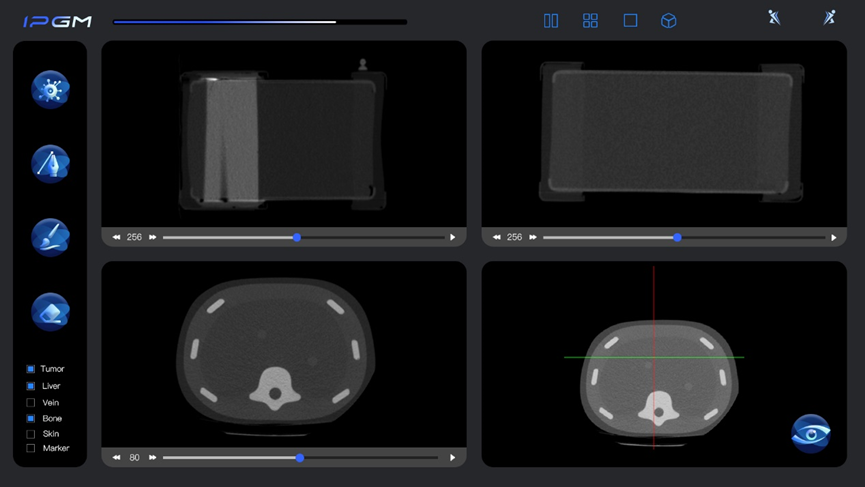Click slice number 80 in axial view
Screen dimensions: 865x487
click(134, 457)
